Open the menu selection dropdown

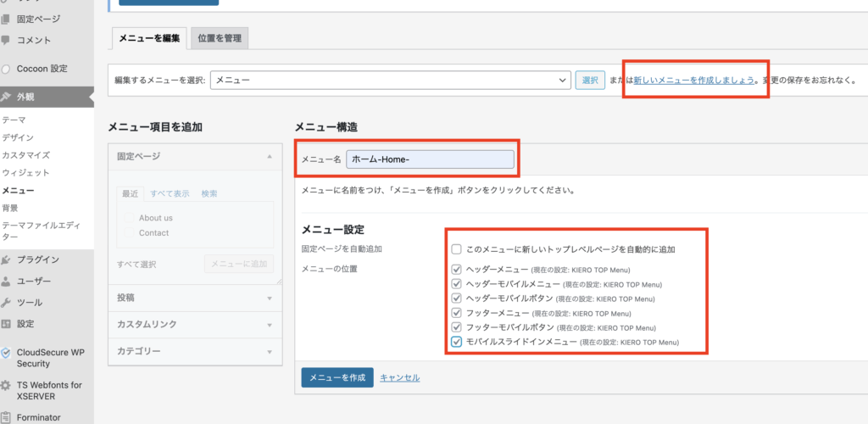tap(390, 81)
